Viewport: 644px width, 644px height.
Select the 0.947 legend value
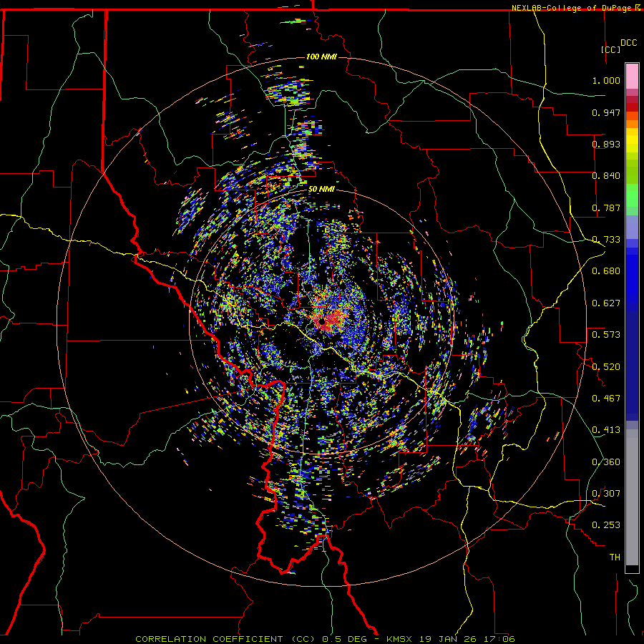click(606, 112)
